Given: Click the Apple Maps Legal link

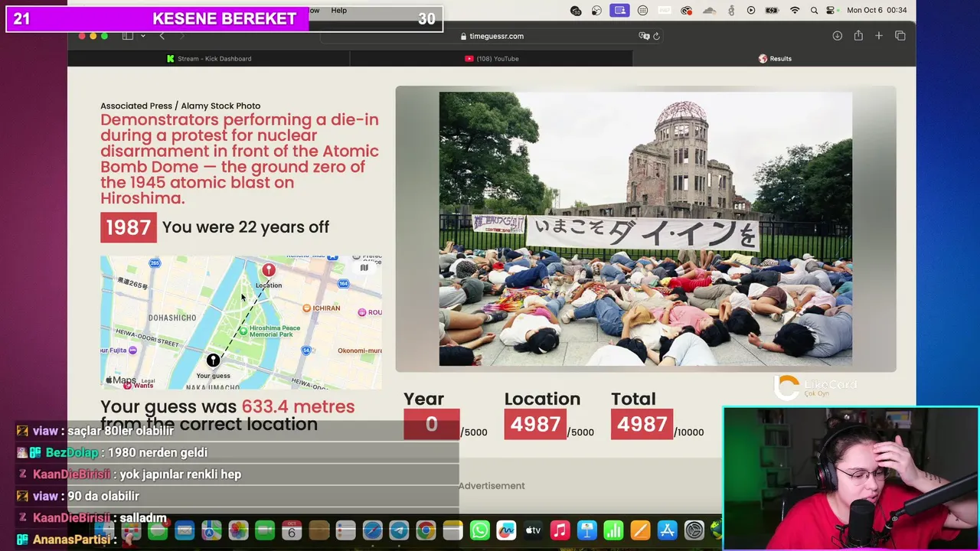Looking at the screenshot, I should (x=148, y=381).
